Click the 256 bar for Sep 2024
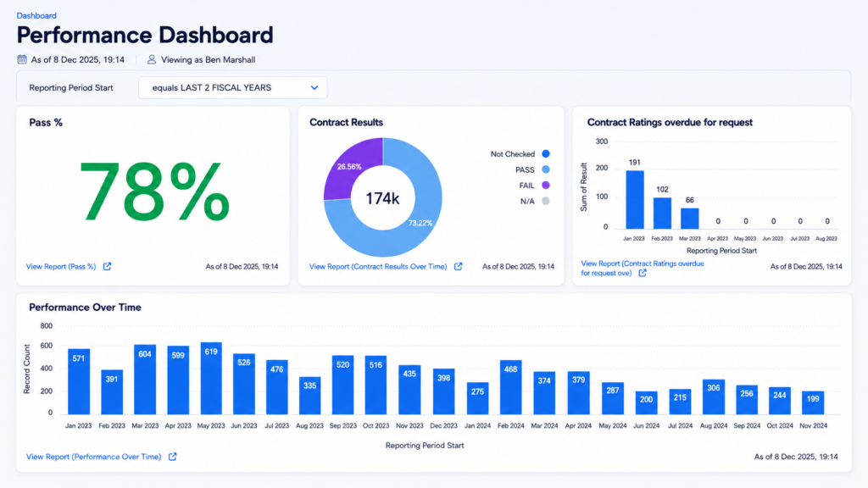This screenshot has height=488, width=868. [747, 400]
